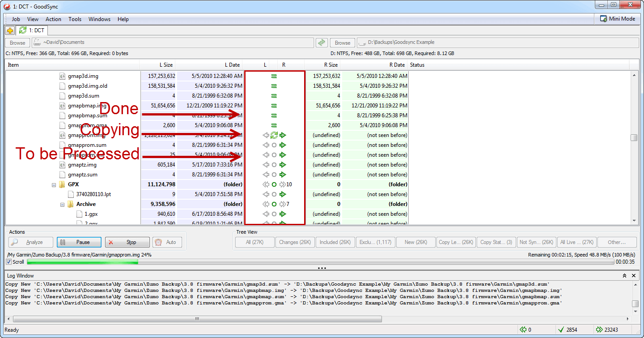Filter tree by Copy Stat... (3)
The height and width of the screenshot is (338, 644).
[496, 242]
